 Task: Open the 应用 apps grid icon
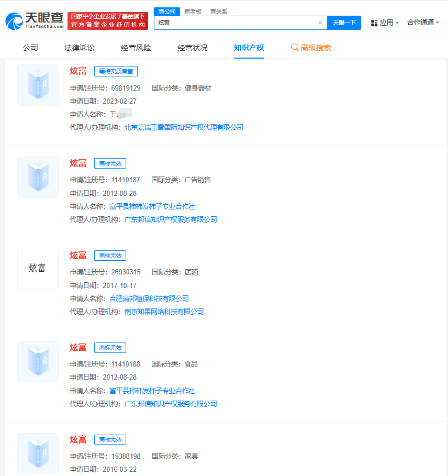(375, 23)
